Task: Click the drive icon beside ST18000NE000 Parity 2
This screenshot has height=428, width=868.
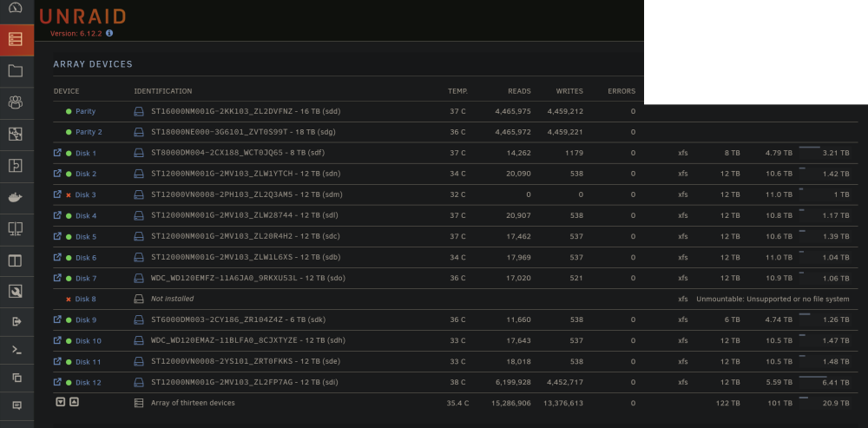Action: 139,132
